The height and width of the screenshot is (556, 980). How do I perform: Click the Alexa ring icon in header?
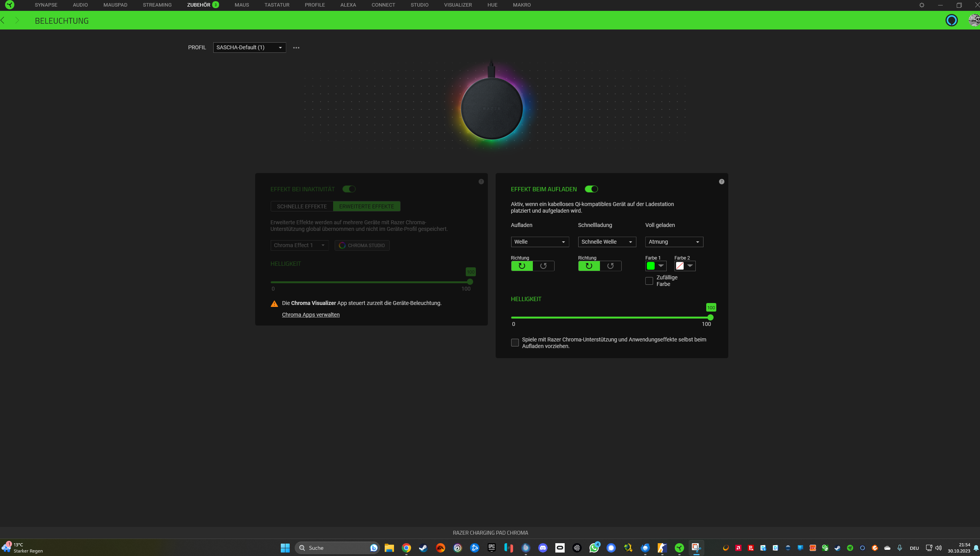point(951,20)
